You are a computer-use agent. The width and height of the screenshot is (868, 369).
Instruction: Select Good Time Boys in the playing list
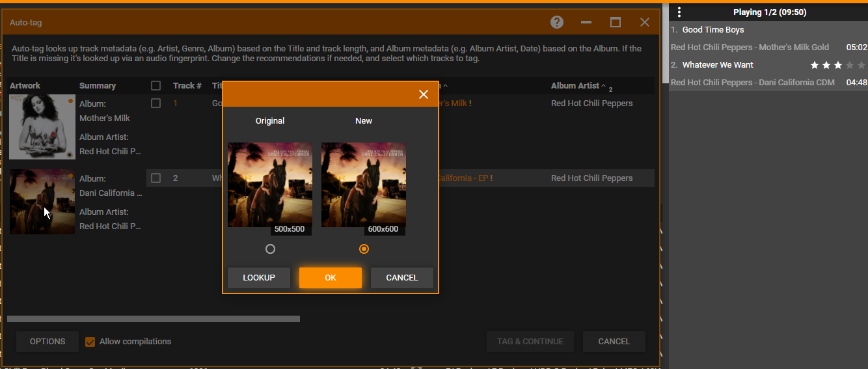[712, 30]
